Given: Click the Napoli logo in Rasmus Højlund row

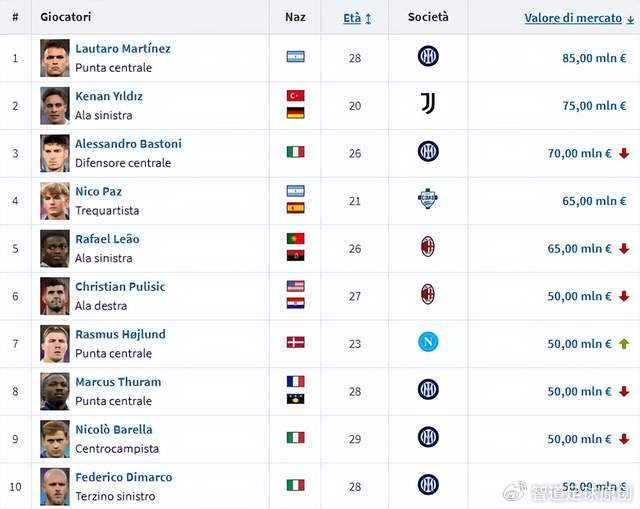Looking at the screenshot, I should coord(428,342).
